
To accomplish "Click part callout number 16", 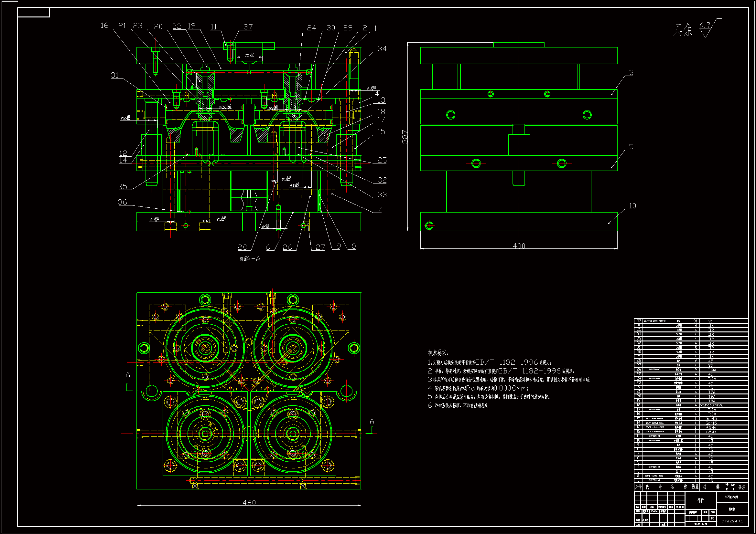I will [x=104, y=25].
